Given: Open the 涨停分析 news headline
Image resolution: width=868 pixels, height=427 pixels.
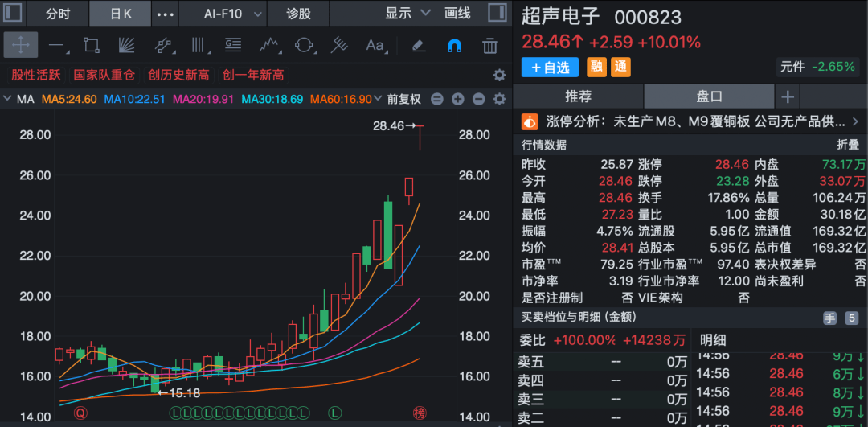Looking at the screenshot, I should [695, 121].
